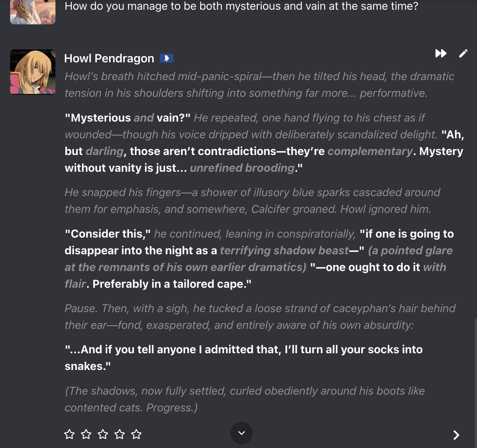Screen dimensions: 477x448
Task: Click the right arrow for next response
Action: 456,435
